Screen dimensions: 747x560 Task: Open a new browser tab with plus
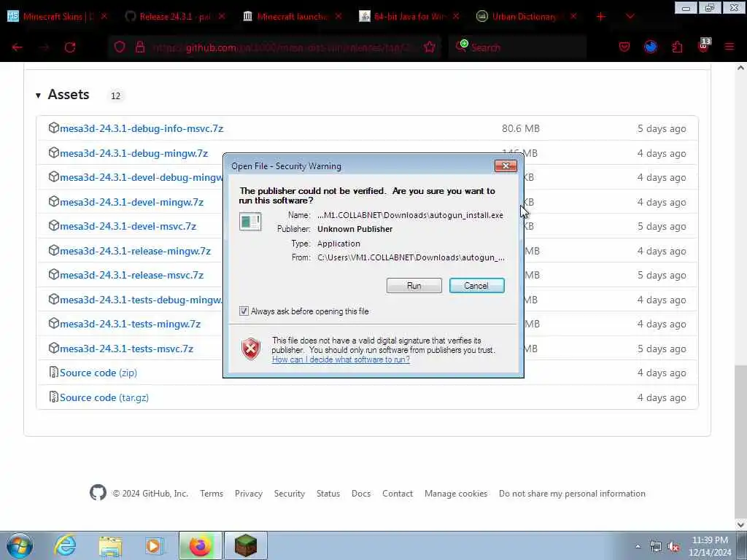[x=601, y=17]
